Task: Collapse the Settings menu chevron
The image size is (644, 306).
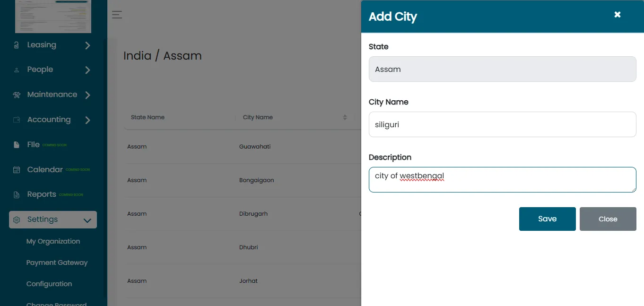Action: (87, 220)
